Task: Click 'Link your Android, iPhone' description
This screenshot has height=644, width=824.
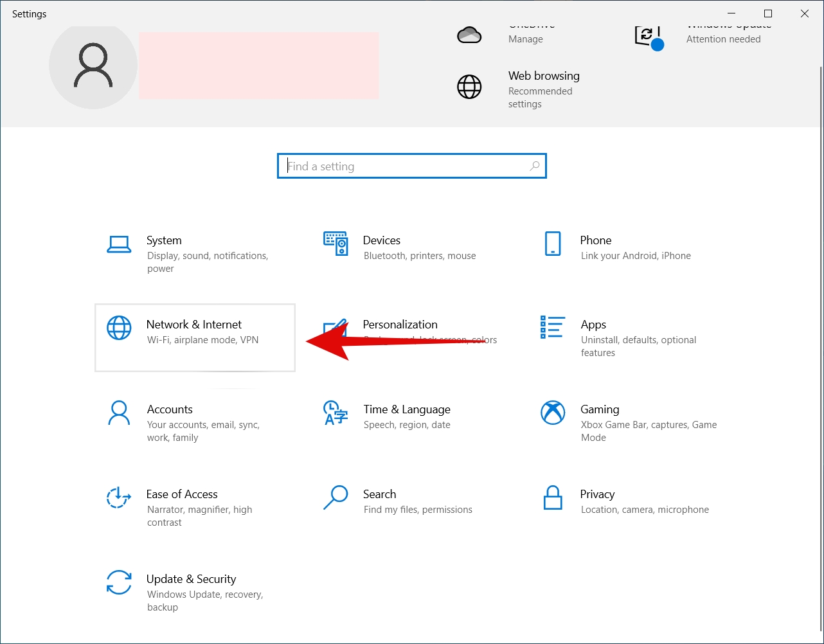Action: [636, 256]
